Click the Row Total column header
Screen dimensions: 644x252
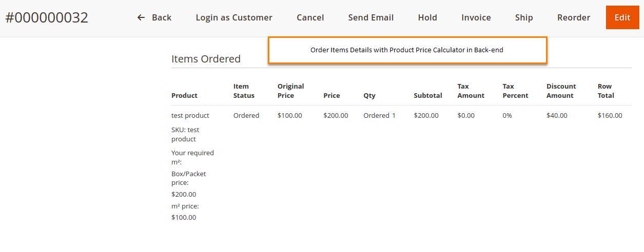pyautogui.click(x=606, y=91)
